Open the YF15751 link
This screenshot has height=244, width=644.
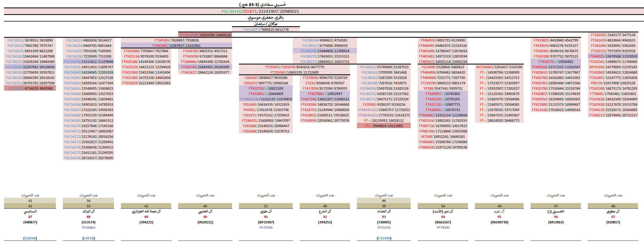pyautogui.click(x=384, y=227)
